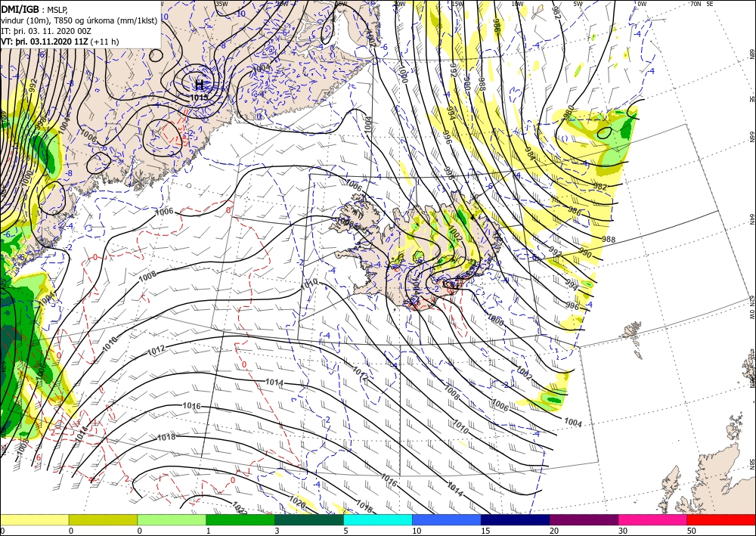The height and width of the screenshot is (536, 756).
Task: Click the '1015' pressure value below the H
Action: [x=199, y=98]
